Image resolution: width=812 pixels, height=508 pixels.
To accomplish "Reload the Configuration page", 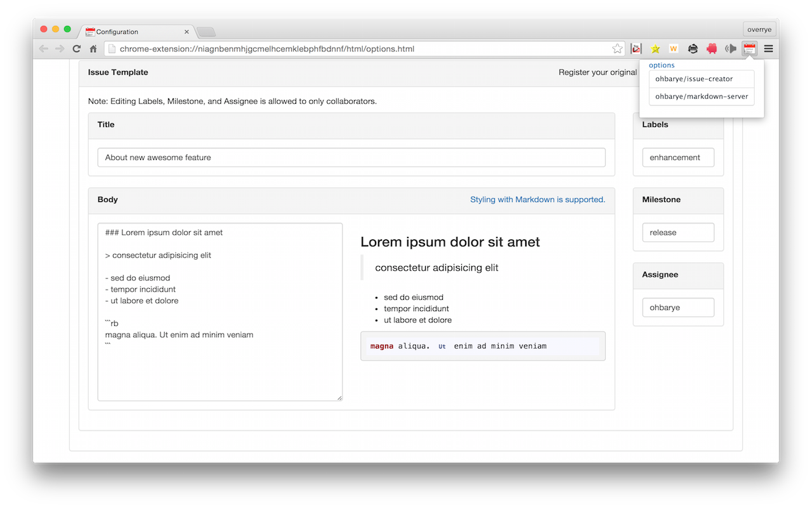I will [77, 49].
